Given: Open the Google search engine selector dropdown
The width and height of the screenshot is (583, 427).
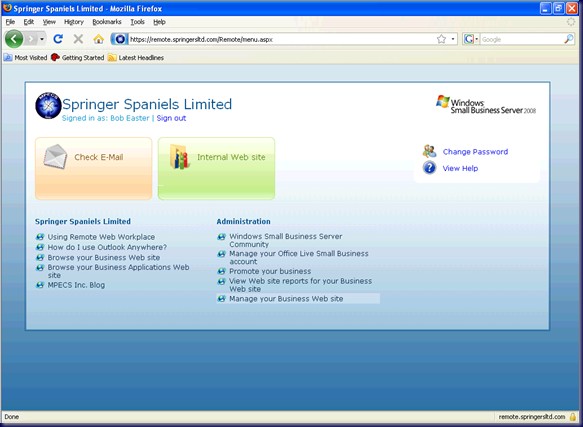Looking at the screenshot, I should [471, 39].
